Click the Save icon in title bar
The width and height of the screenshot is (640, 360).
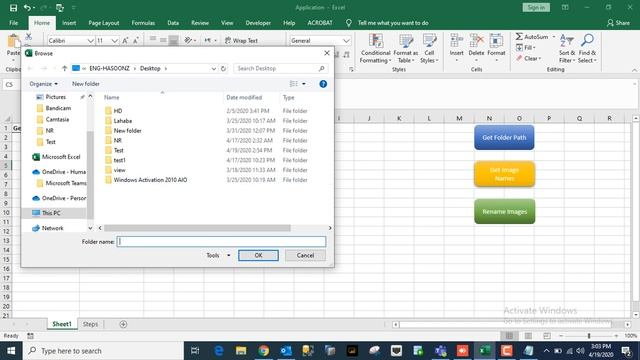pos(13,8)
